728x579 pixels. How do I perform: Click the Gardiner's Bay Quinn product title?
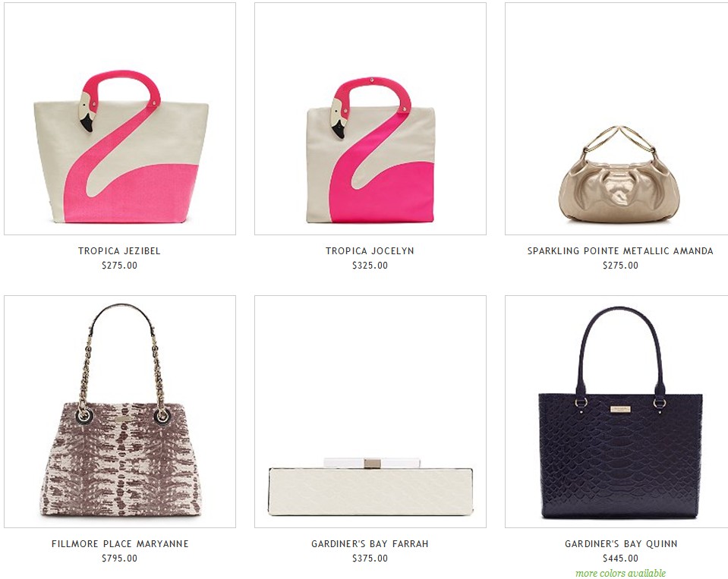coord(621,544)
